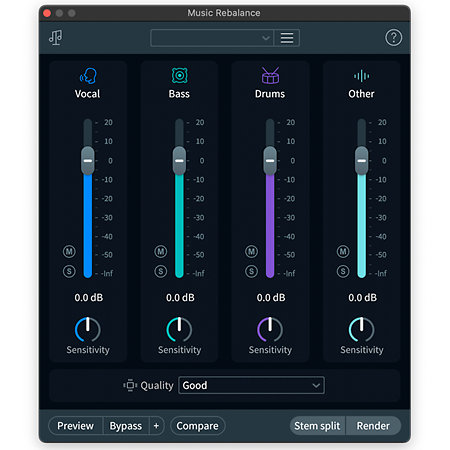Click the Drums 0.0 dB gain value
The image size is (450, 450).
click(x=271, y=297)
